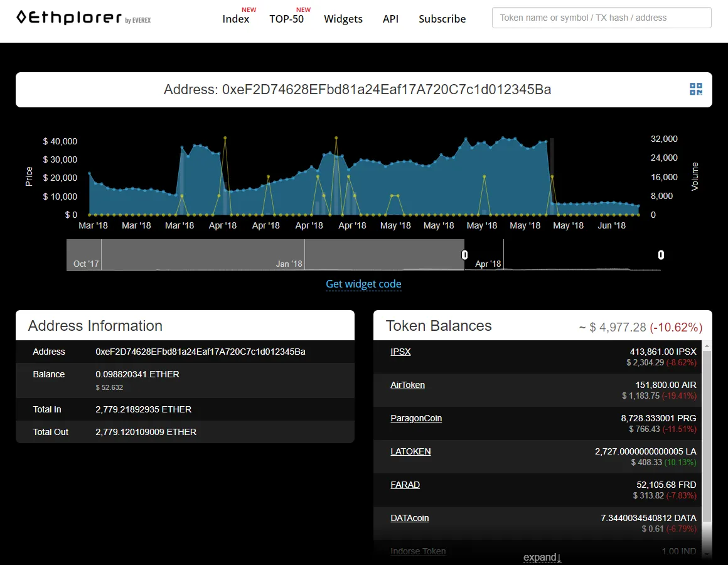This screenshot has height=565, width=728.
Task: Click the 0.098820341 ETHER balance value
Action: pos(137,374)
